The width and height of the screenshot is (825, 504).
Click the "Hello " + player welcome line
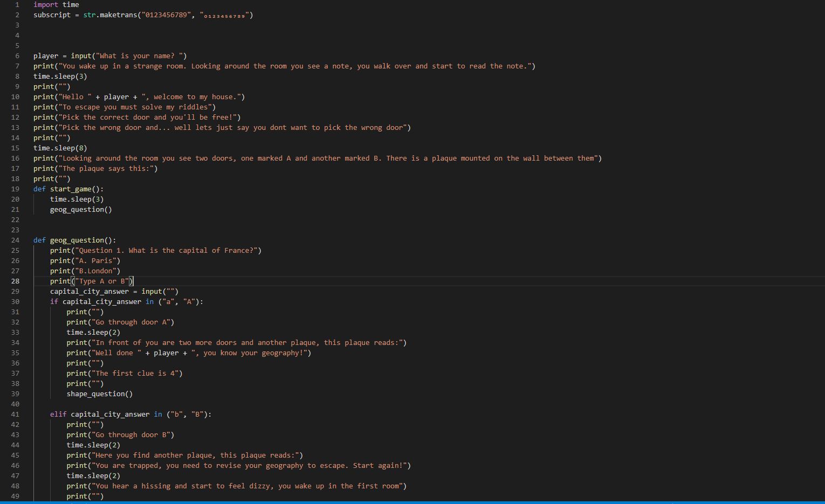[139, 97]
